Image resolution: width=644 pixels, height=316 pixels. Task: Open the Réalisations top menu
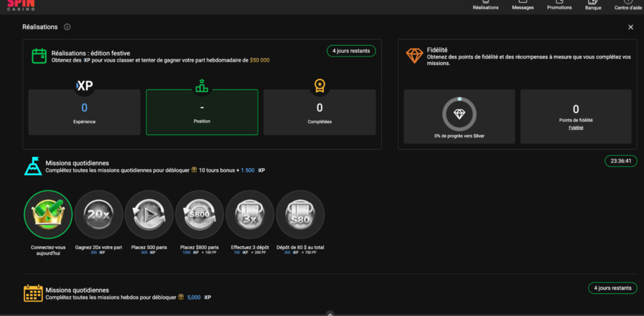tap(485, 6)
